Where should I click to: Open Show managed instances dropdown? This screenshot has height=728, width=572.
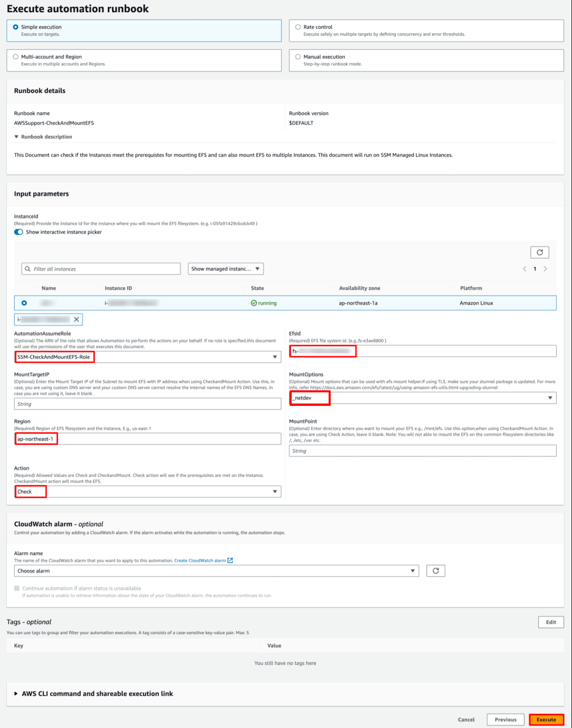tap(226, 269)
